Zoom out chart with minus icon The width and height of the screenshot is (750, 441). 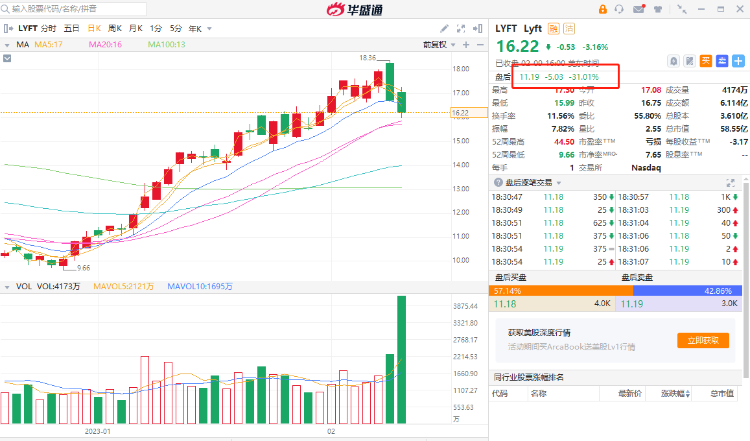click(480, 44)
